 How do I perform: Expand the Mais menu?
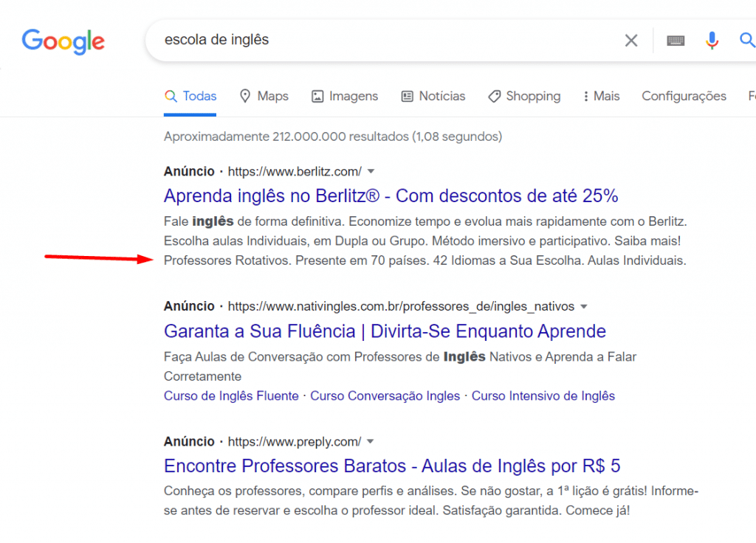click(601, 97)
